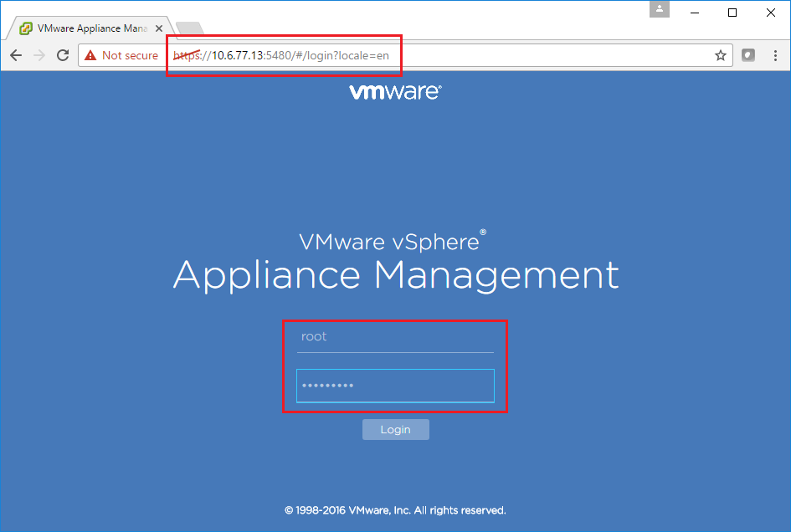Open a new tab

tap(190, 28)
